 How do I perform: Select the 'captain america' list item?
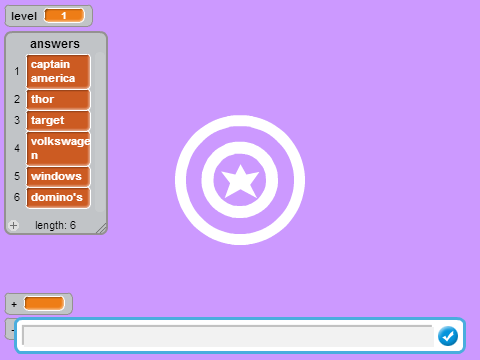click(x=58, y=71)
